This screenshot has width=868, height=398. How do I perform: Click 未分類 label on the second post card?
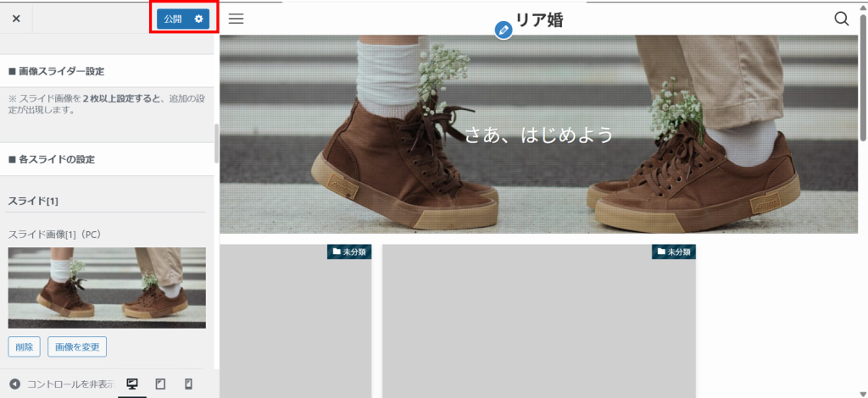(x=674, y=252)
